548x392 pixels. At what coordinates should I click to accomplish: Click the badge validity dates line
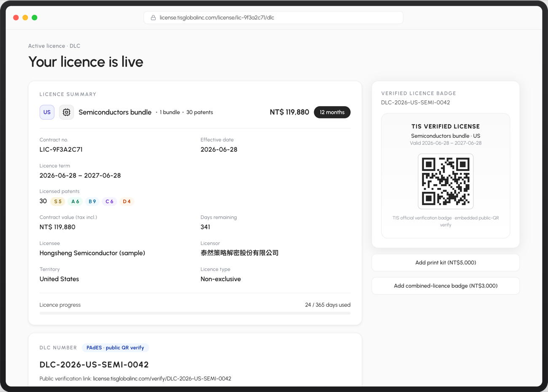446,143
